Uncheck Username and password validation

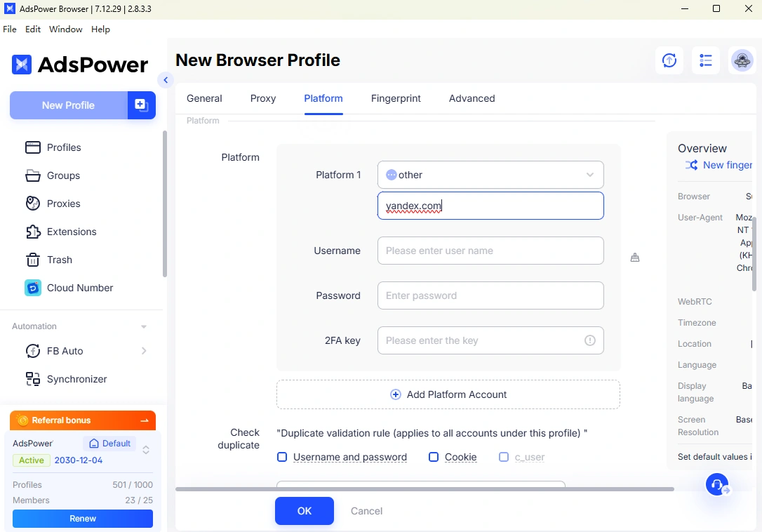tap(282, 457)
